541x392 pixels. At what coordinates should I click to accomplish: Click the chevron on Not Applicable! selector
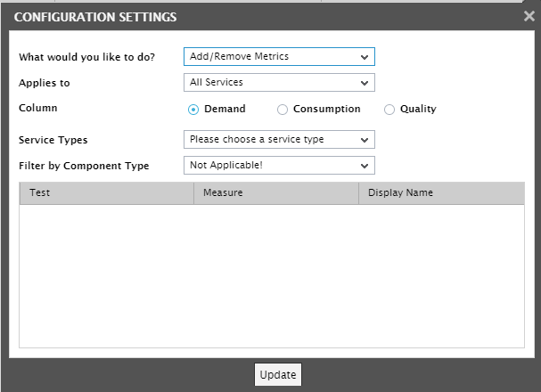[365, 166]
